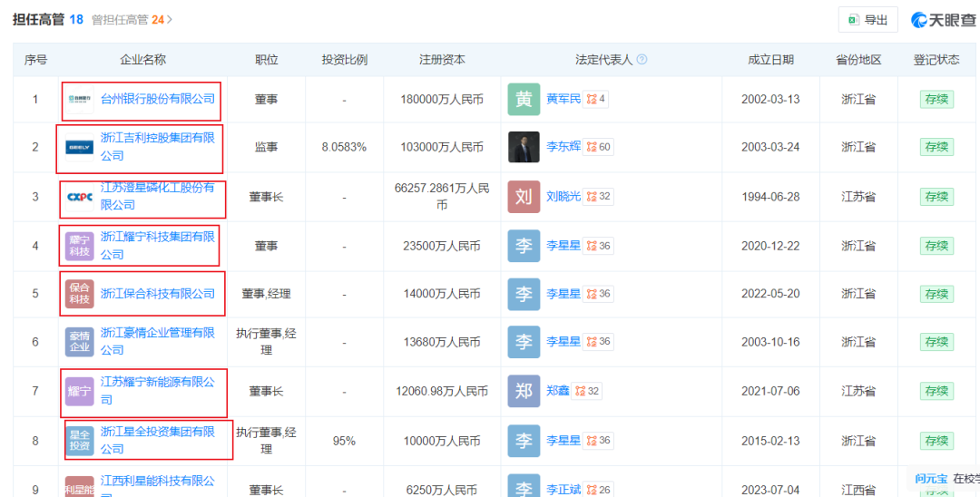Open 浙江吉利控股集团有限公司 link
Viewport: 980px width, 497px height.
coord(158,147)
